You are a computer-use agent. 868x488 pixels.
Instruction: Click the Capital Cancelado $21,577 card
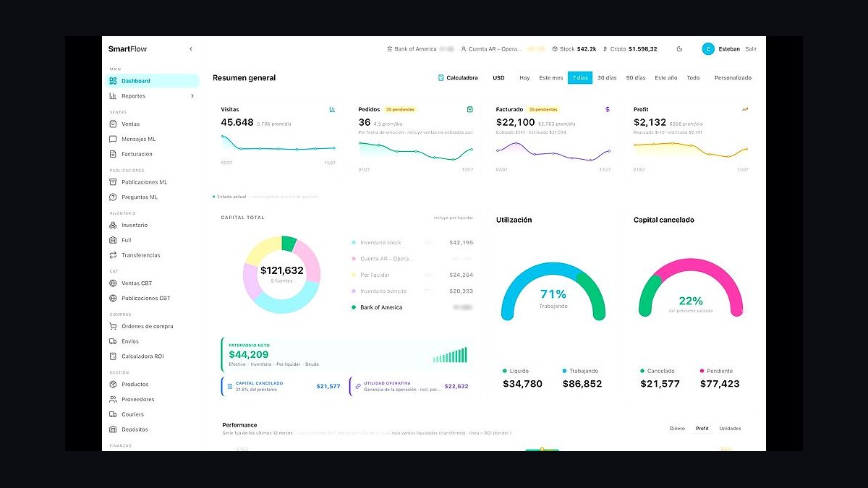click(x=282, y=387)
